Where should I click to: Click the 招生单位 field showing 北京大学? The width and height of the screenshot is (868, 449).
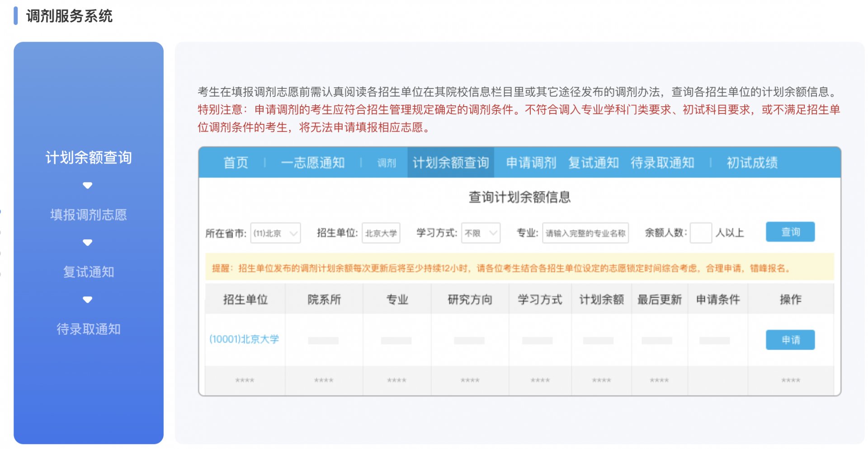(381, 233)
